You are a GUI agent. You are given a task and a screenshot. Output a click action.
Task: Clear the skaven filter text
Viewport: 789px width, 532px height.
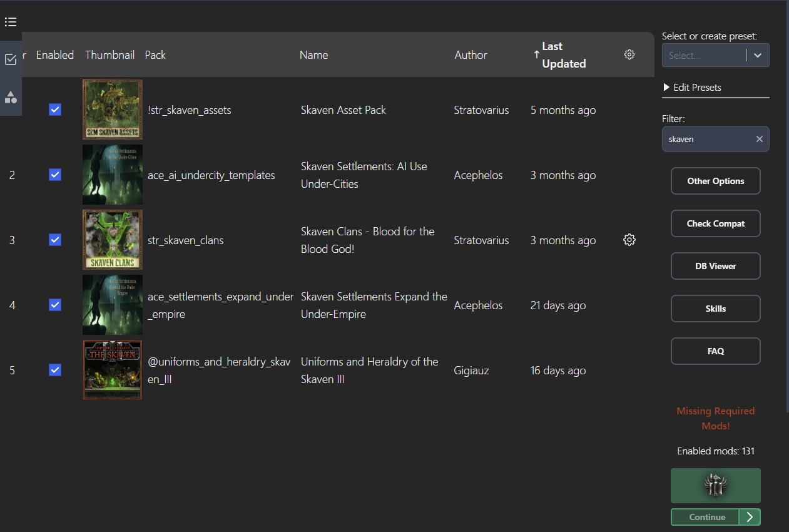point(759,139)
